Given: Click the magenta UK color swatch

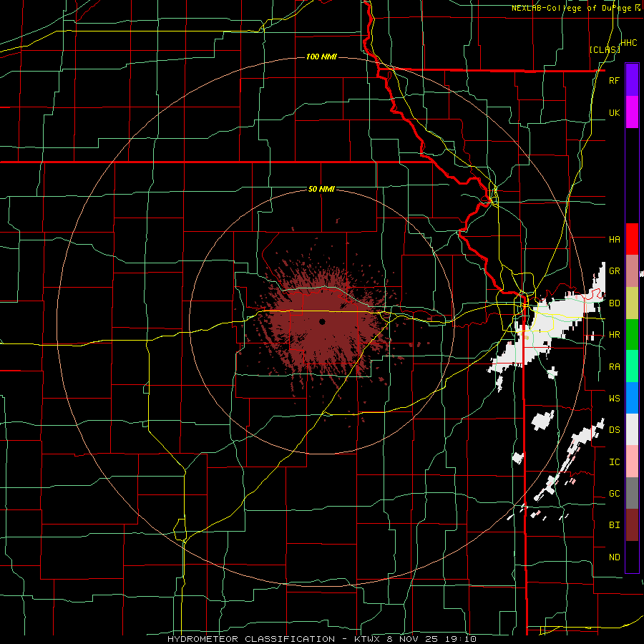Looking at the screenshot, I should click(632, 112).
